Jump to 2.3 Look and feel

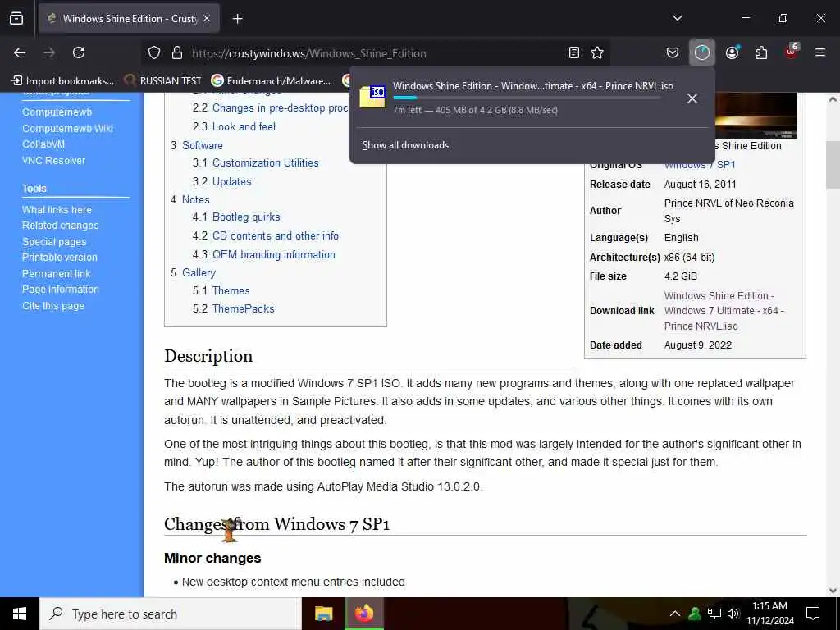point(234,126)
